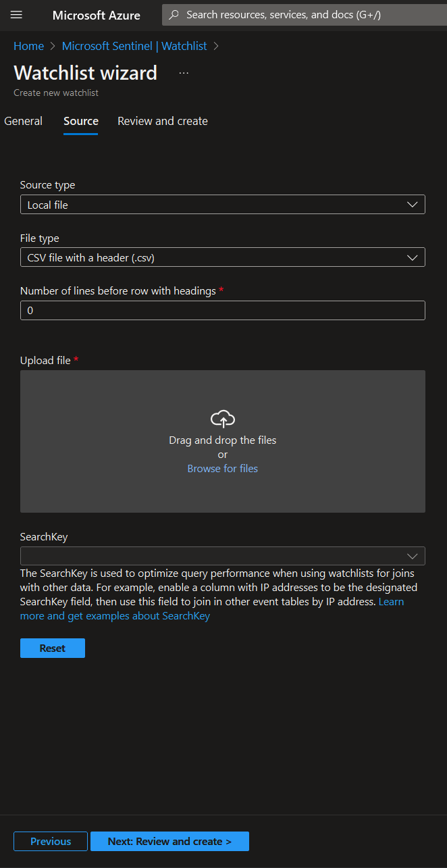Click the cloud upload icon
This screenshot has width=447, height=868.
pos(223,419)
